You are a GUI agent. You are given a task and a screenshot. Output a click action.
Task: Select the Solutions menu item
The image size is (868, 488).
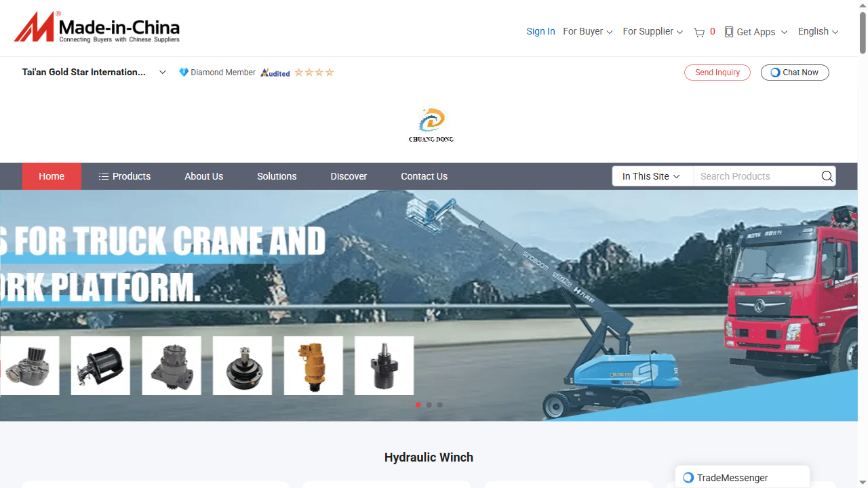(x=277, y=176)
